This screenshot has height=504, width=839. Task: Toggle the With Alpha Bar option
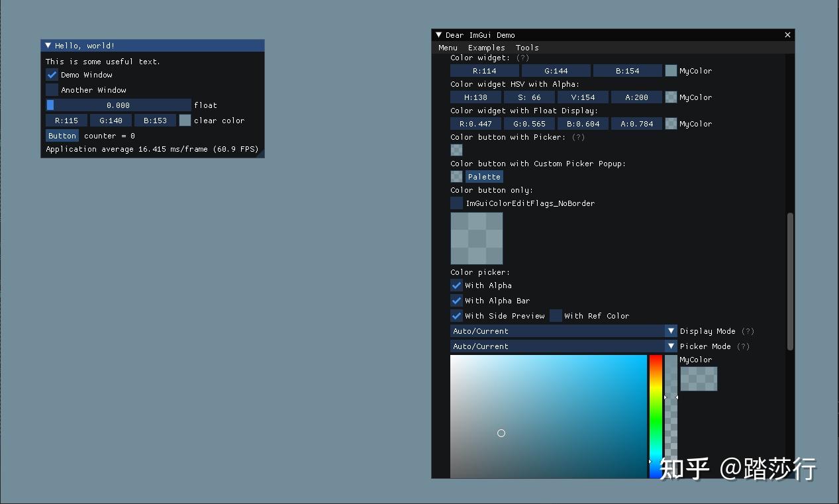(x=456, y=300)
